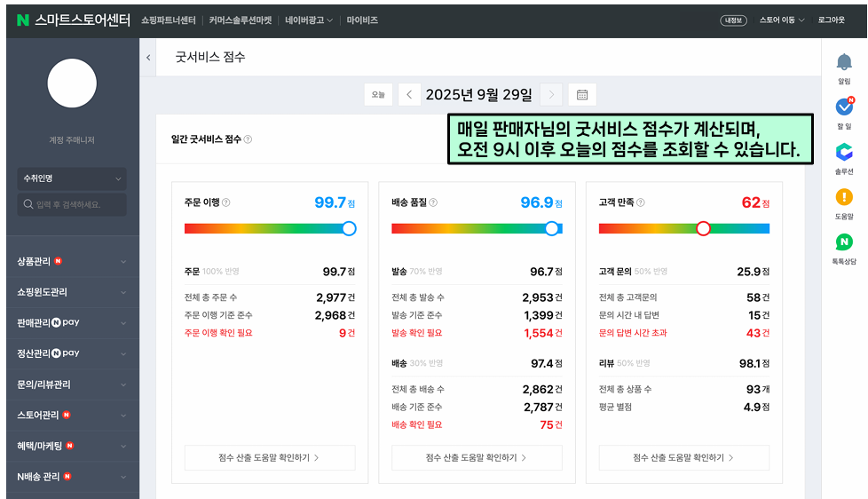Click the 도움말 exclamation icon

tap(844, 197)
